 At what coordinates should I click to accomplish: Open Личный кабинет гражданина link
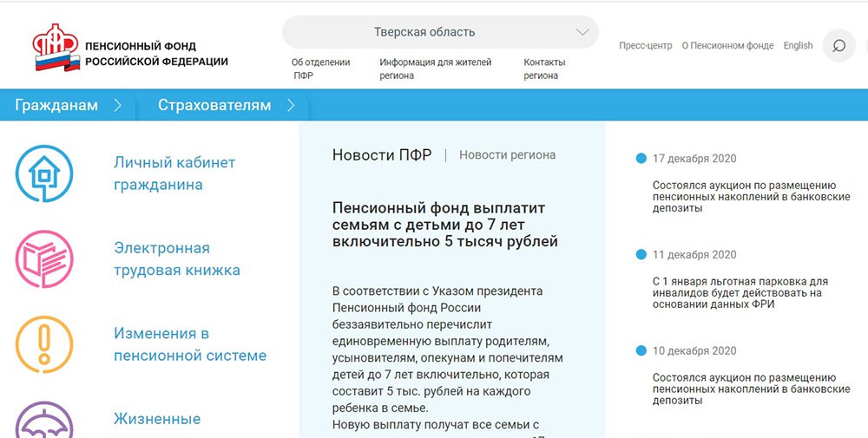pos(174,173)
